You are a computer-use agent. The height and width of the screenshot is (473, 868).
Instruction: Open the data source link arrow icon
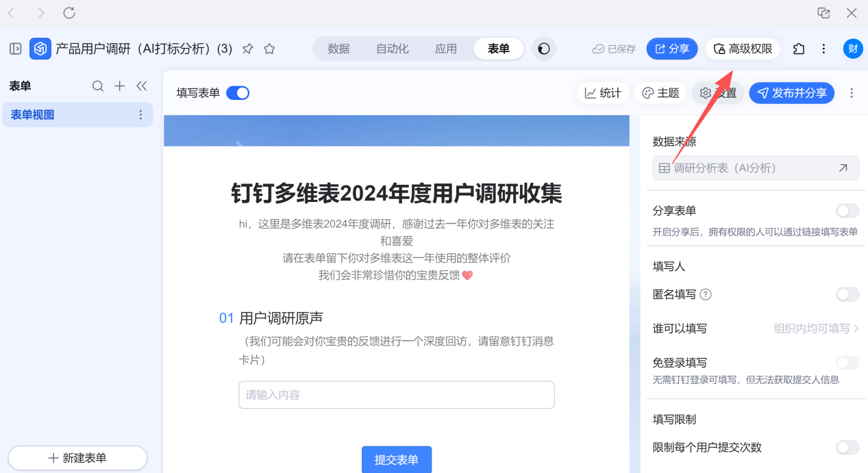pyautogui.click(x=843, y=168)
